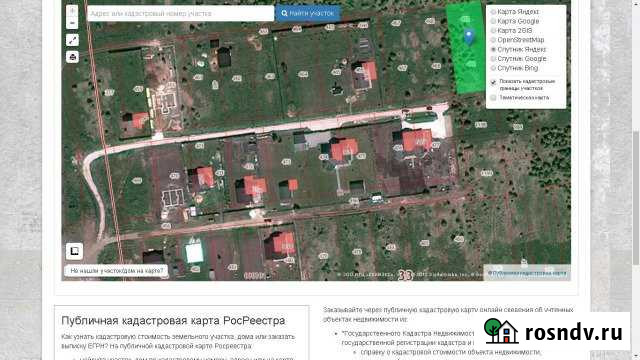640x360 pixels.
Task: Click heading "Публичная кадастровая карта РосРеестра"
Action: click(x=173, y=321)
